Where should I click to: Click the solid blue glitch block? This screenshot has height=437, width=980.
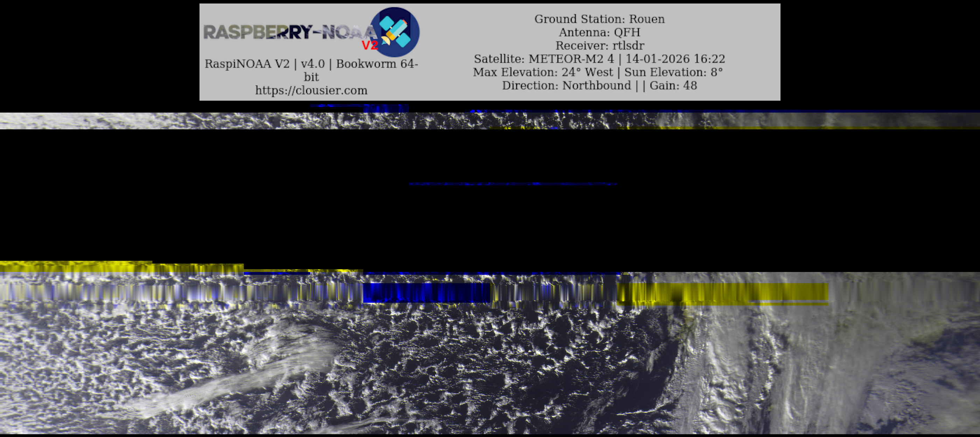point(426,293)
